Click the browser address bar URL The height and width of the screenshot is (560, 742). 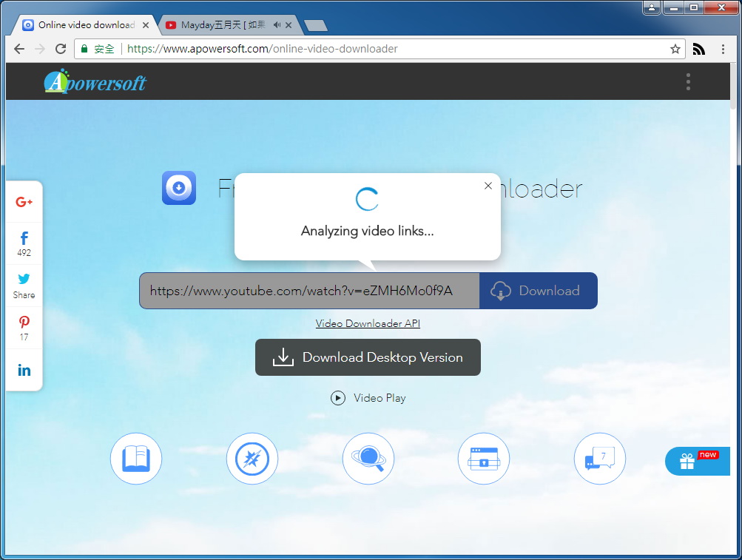(262, 49)
